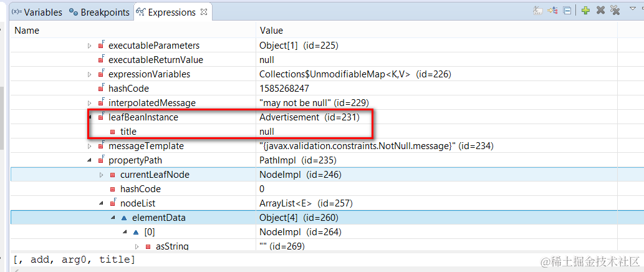Click the field icon beside expressionVariables
644x272 pixels.
pos(101,74)
